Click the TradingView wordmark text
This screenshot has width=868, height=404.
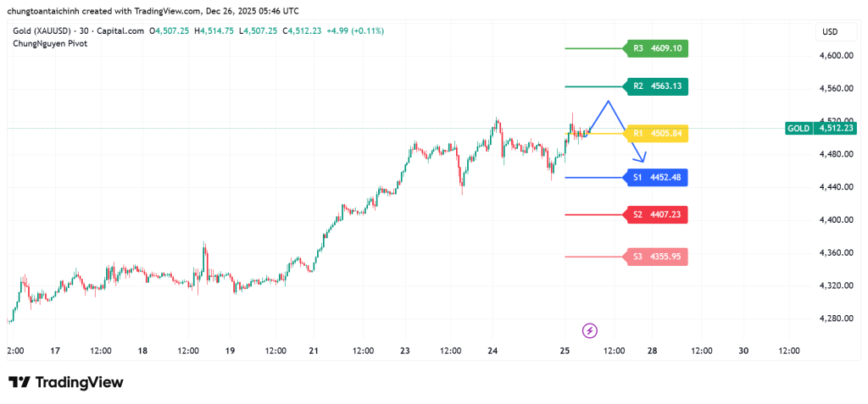(79, 382)
